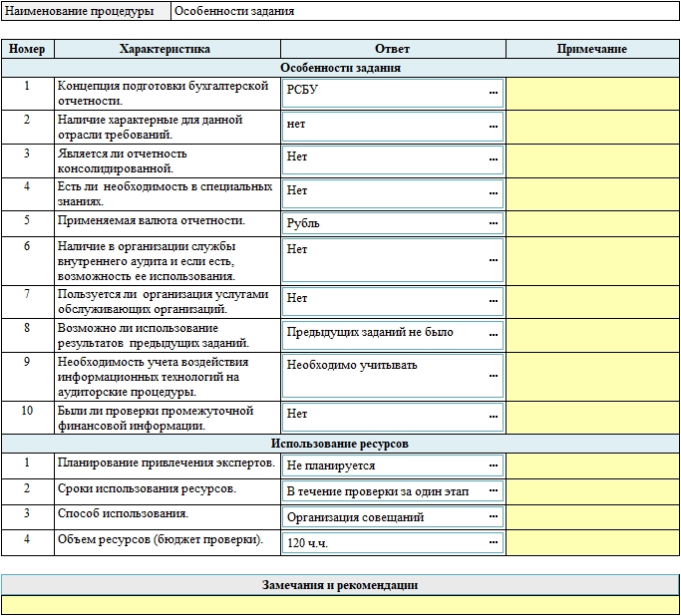Click 'Применяемая валюта отчетности.' text
The width and height of the screenshot is (681, 616).
[152, 220]
